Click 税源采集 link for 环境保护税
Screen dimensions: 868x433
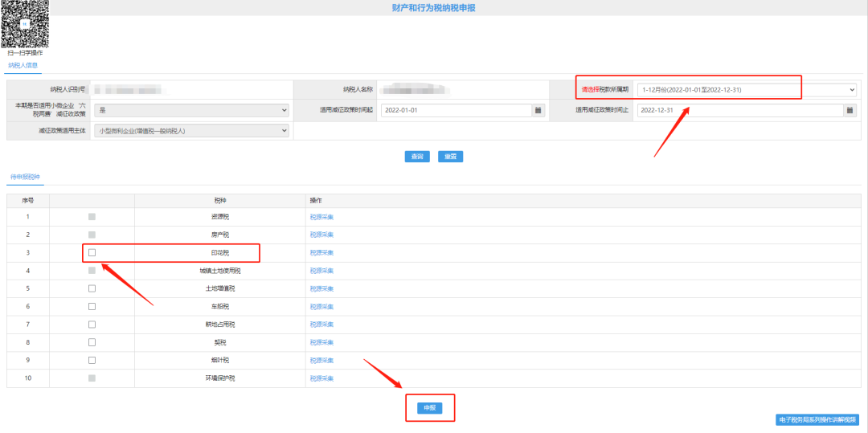pos(321,378)
